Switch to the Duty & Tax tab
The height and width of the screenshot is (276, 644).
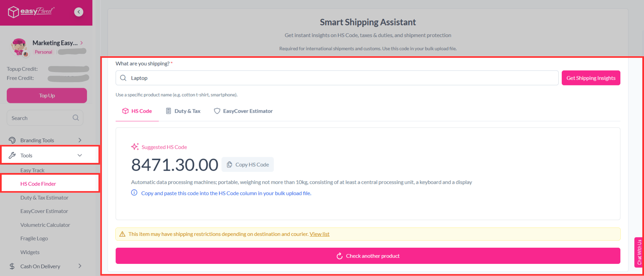pos(183,111)
